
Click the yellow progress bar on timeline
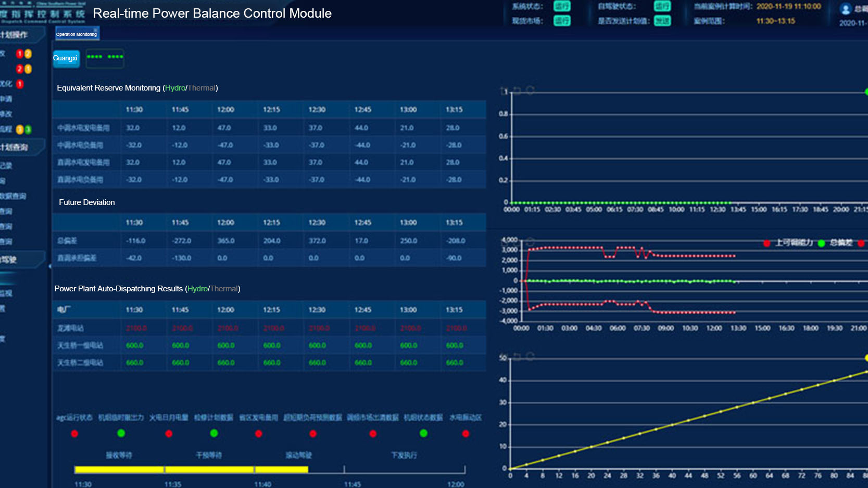coord(191,469)
